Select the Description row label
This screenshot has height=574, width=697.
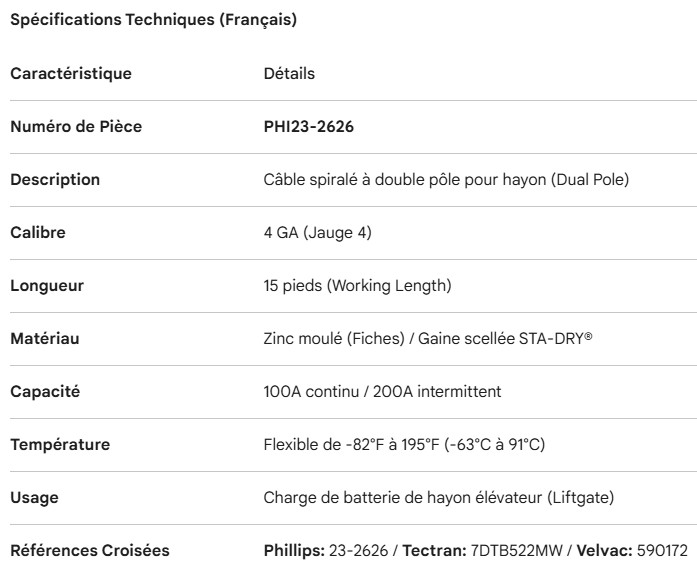coord(55,180)
